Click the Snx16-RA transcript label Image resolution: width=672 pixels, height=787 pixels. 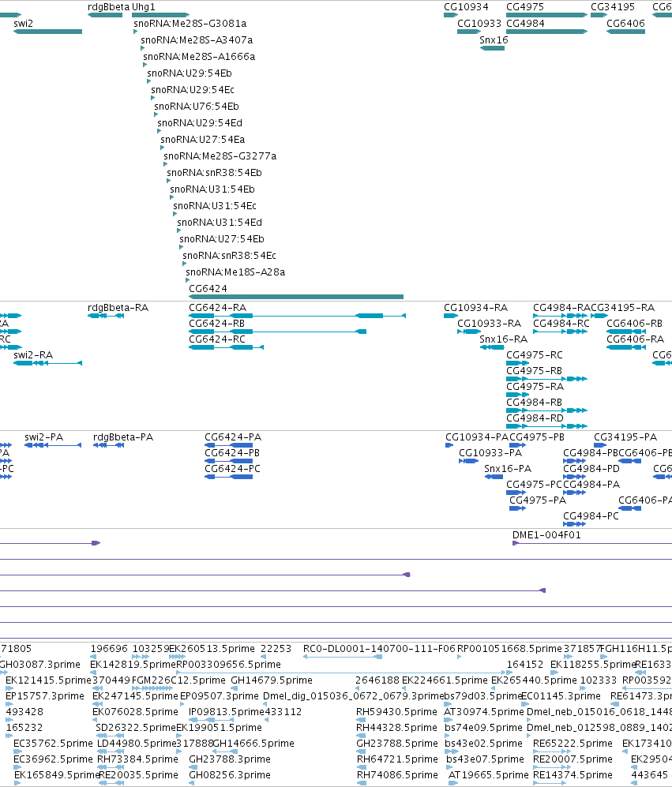coord(503,339)
